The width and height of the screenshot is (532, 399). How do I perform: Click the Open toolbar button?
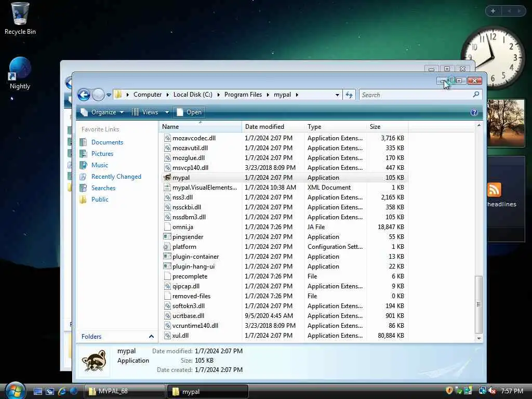pos(189,112)
